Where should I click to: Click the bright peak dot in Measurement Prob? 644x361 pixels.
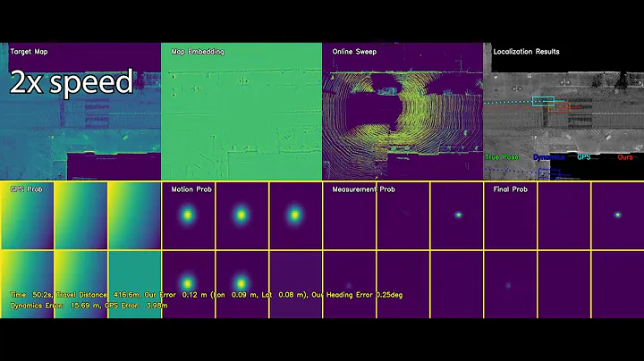[x=458, y=214]
